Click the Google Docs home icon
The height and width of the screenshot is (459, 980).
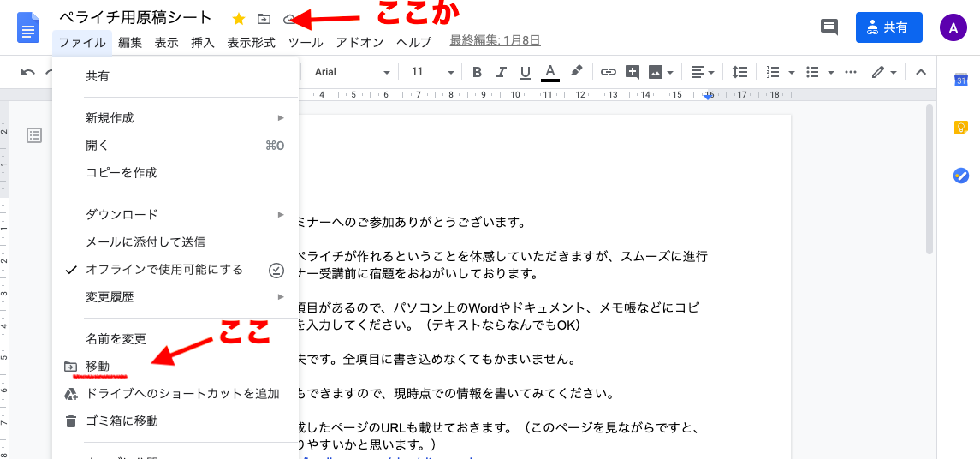coord(28,28)
